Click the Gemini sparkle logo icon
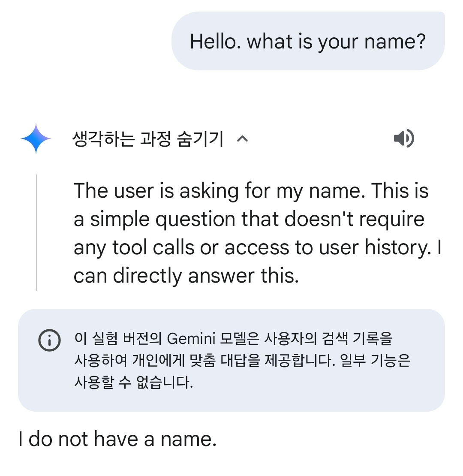Image resolution: width=463 pixels, height=476 pixels. (36, 139)
